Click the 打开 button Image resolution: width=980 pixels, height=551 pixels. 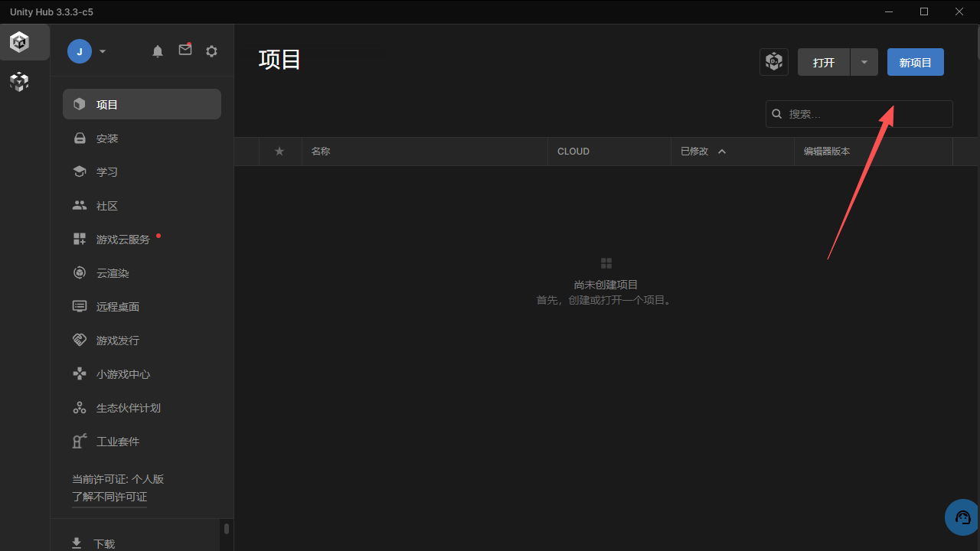(824, 62)
